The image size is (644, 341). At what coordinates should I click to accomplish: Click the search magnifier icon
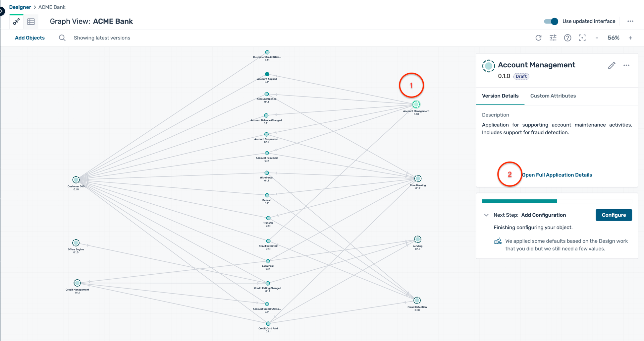click(62, 38)
